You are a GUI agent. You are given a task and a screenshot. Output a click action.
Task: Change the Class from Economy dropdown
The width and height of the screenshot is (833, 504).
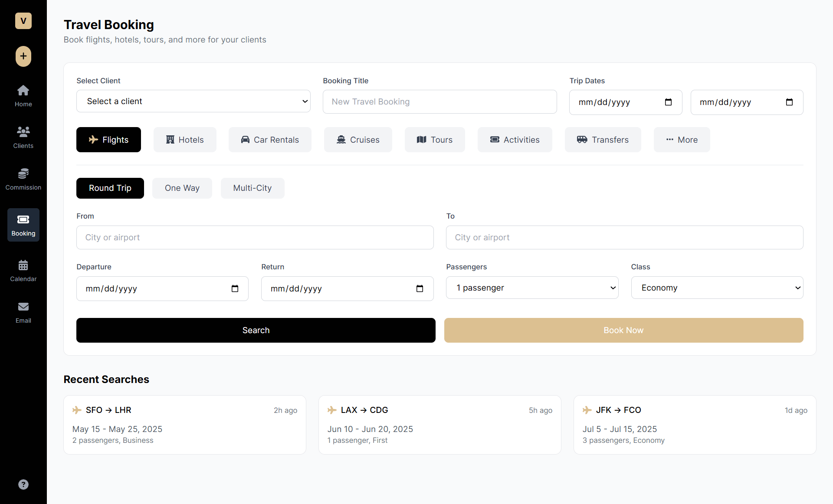(x=717, y=288)
